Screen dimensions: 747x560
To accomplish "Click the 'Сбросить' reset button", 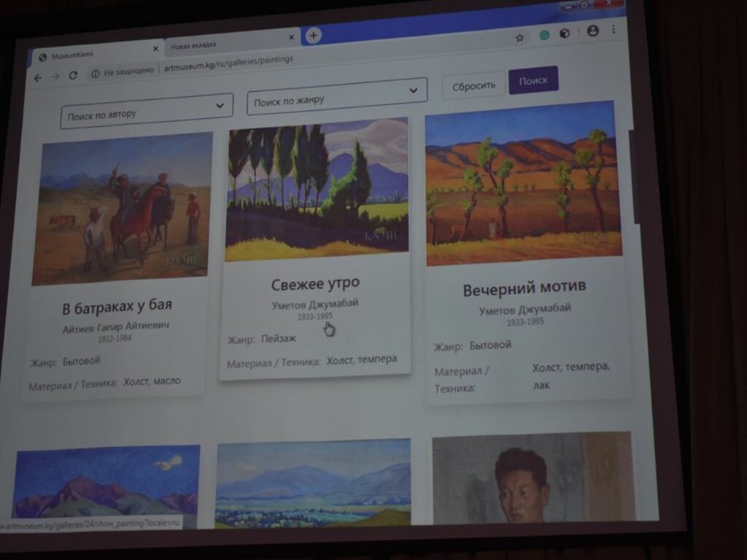I will pyautogui.click(x=473, y=86).
